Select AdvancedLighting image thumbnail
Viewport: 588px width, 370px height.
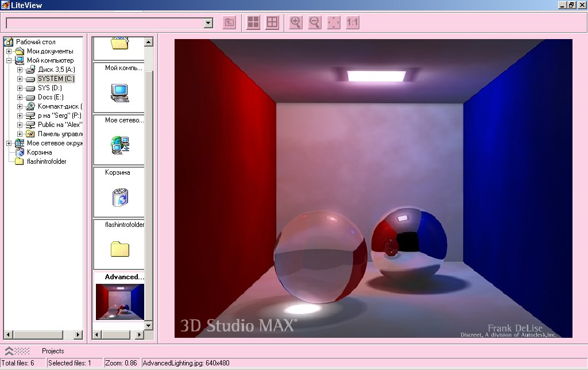point(119,302)
